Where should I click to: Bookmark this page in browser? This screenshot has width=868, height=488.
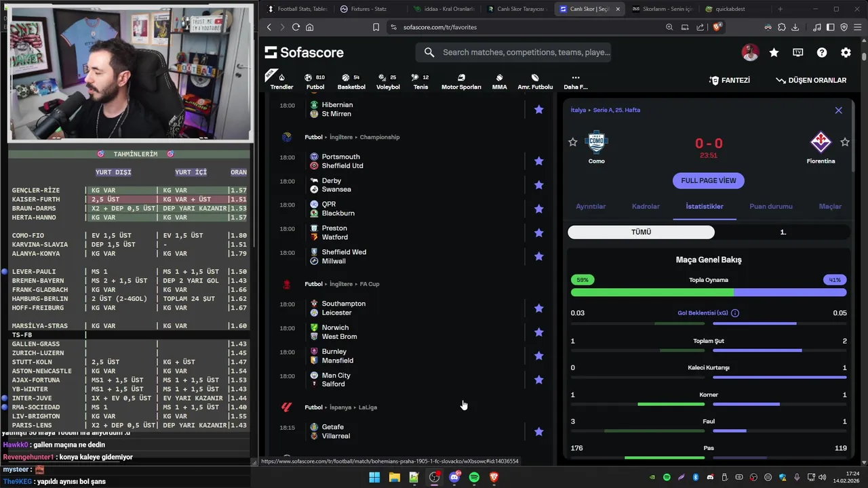point(376,27)
